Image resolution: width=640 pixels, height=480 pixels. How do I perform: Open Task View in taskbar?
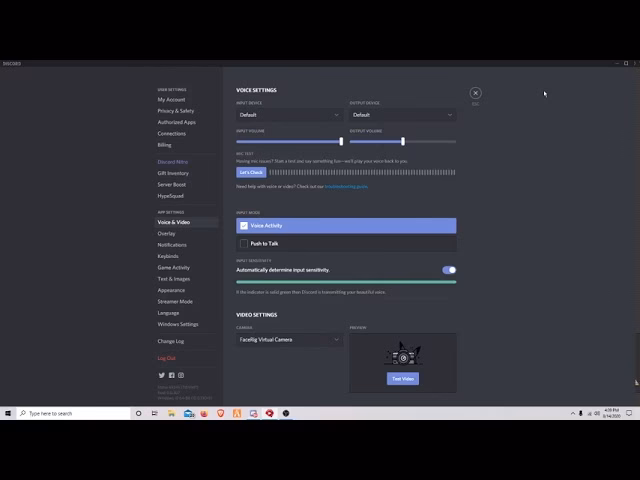click(155, 413)
